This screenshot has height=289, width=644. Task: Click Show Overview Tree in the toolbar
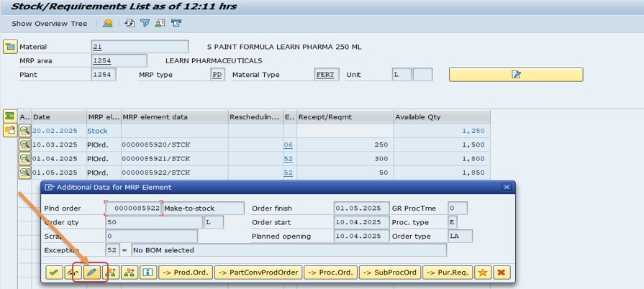[x=49, y=24]
